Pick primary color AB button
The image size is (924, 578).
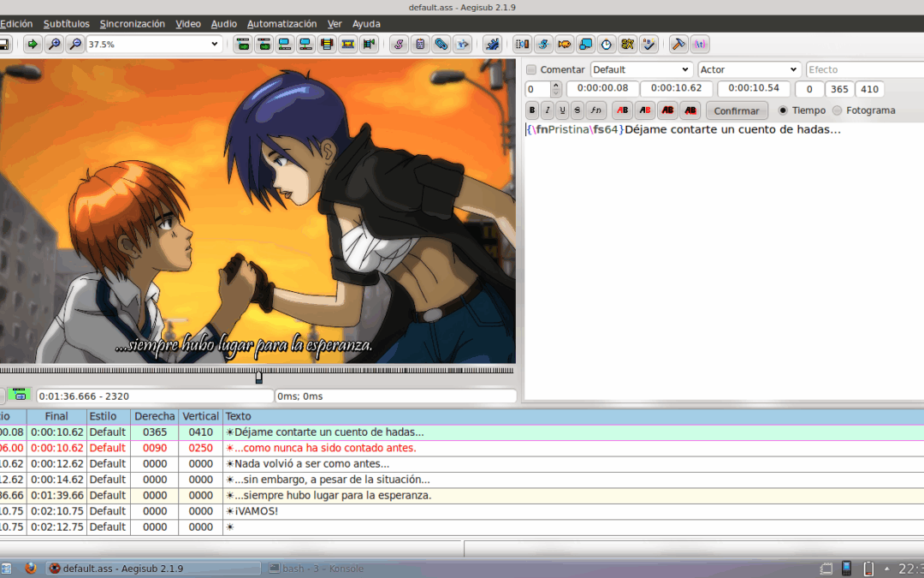(x=622, y=110)
